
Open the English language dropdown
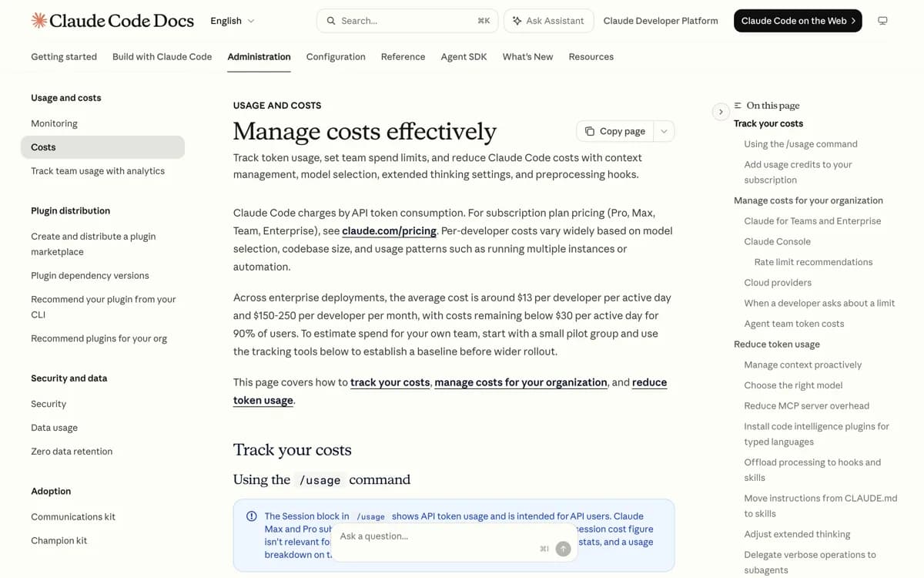pyautogui.click(x=233, y=21)
